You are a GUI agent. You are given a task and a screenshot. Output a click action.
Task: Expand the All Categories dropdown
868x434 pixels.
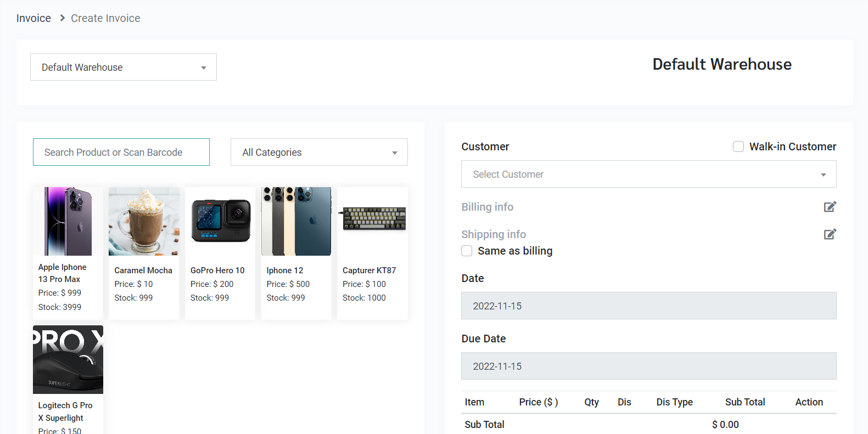tap(319, 152)
